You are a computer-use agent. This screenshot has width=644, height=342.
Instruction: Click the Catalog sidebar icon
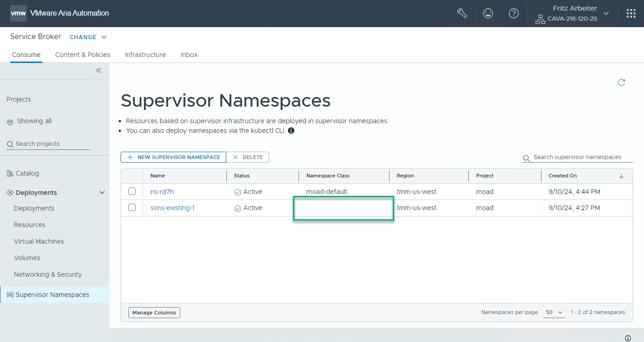(10, 173)
